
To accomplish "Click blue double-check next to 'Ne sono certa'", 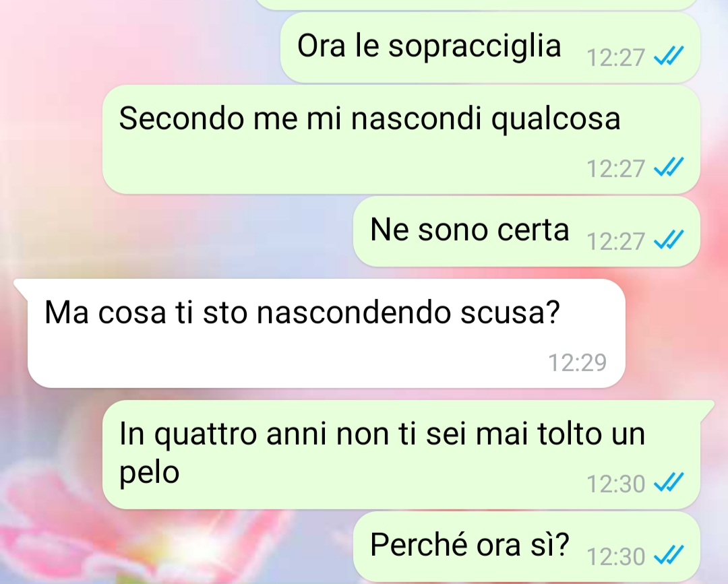I will point(669,240).
